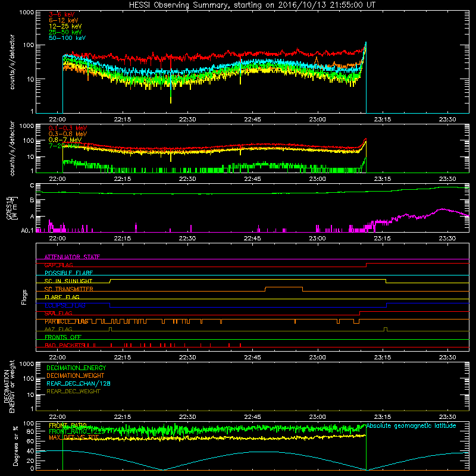Image resolution: width=476 pixels, height=476 pixels.
Task: Pick the PARTICLE_FLAG label
Action: point(67,321)
